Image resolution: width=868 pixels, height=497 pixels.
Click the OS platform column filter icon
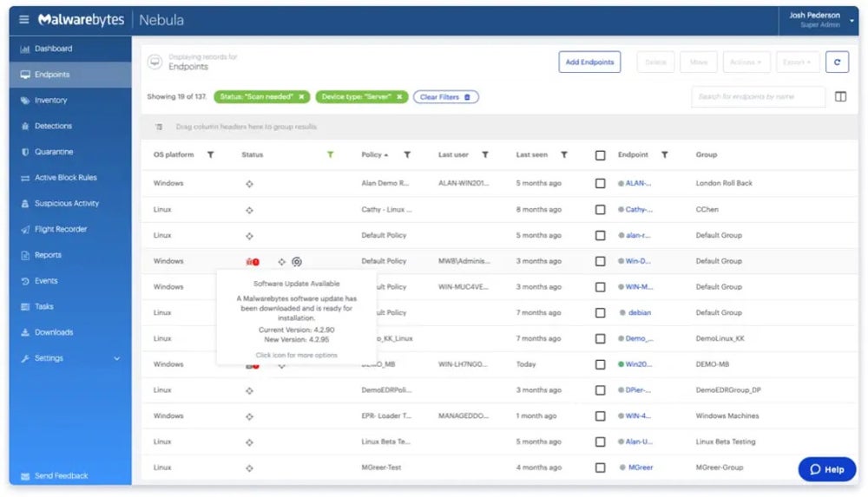pos(210,155)
